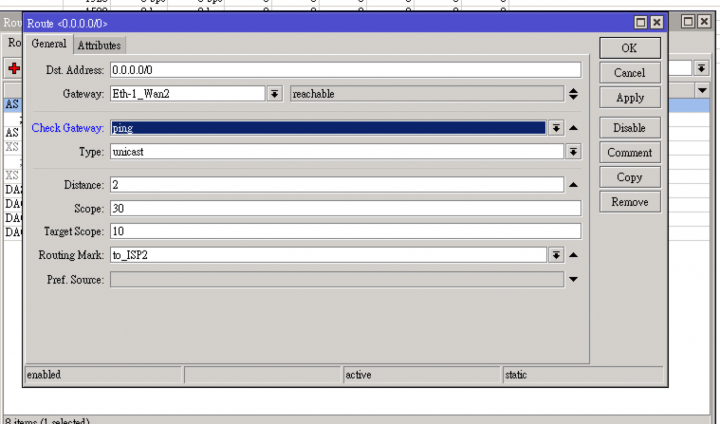The height and width of the screenshot is (424, 720).
Task: Edit the Target Scope value 10
Action: click(x=345, y=231)
